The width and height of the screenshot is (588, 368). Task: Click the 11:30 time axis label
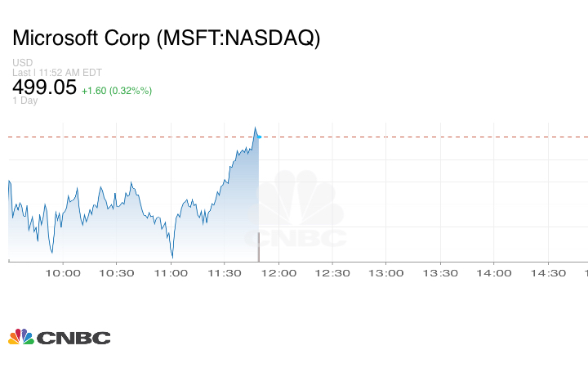[225, 272]
